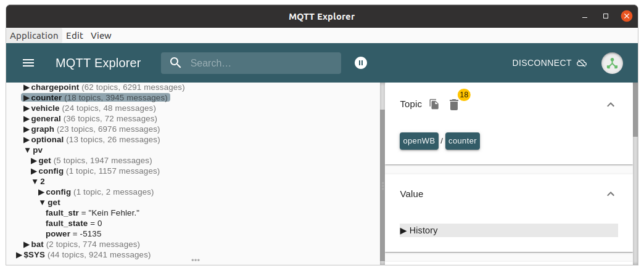Select the fault_state = 0 entry
The height and width of the screenshot is (271, 644).
[74, 224]
